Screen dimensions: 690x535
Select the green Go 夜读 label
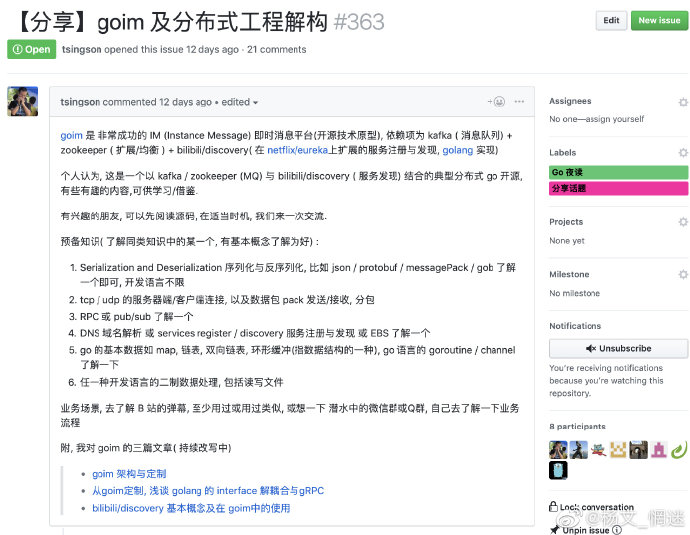[x=618, y=172]
